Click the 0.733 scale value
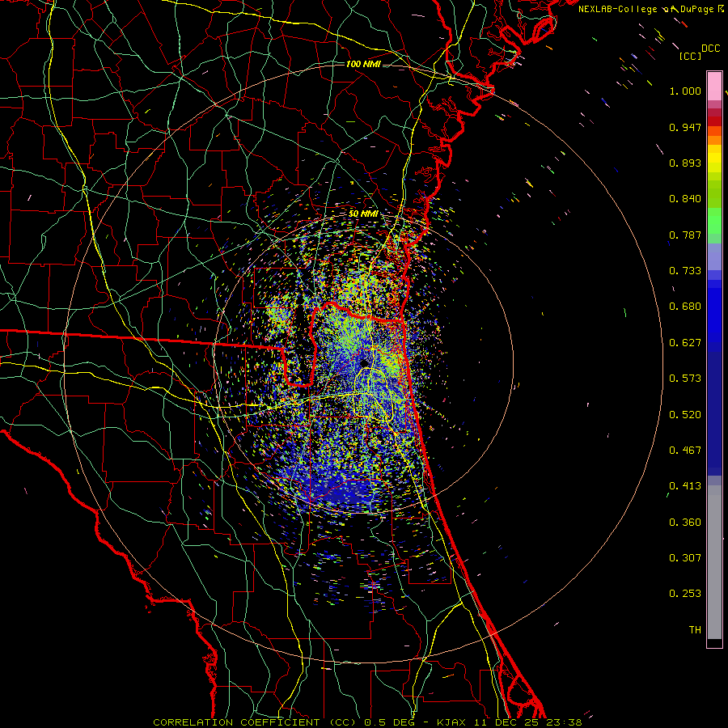Screen dimensions: 728x728 tap(685, 271)
